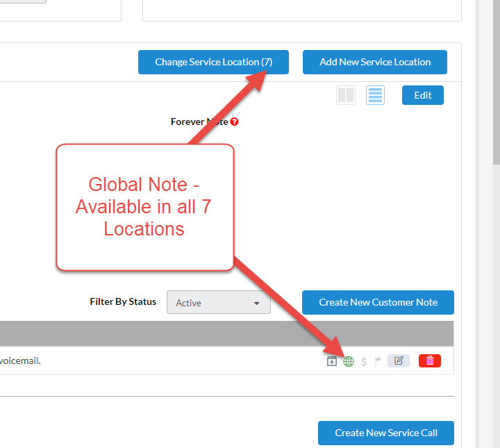Delete the note using red trash icon
Image resolution: width=500 pixels, height=448 pixels.
[430, 360]
